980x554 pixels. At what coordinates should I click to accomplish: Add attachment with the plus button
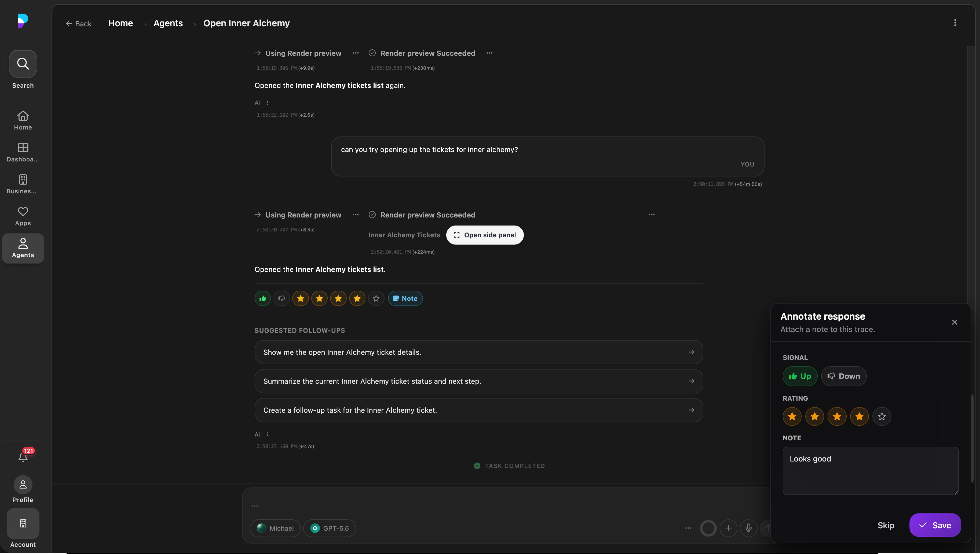728,528
